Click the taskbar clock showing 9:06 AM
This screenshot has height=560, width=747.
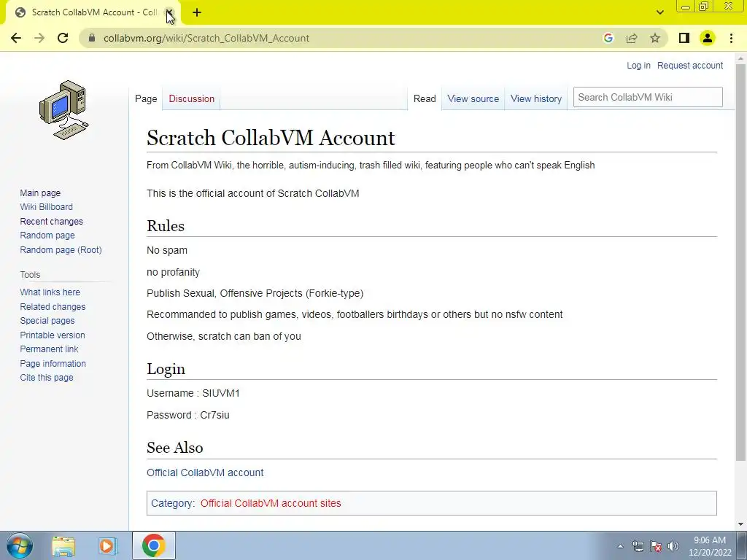(710, 546)
